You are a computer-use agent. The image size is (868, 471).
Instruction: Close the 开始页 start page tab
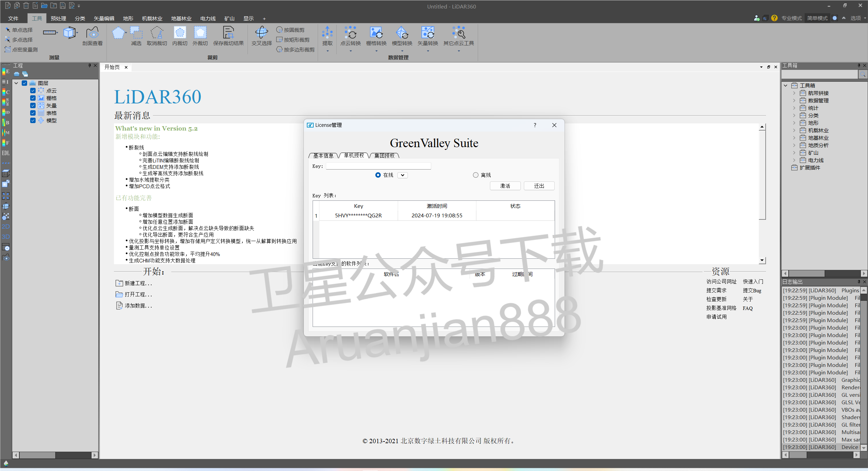click(126, 67)
